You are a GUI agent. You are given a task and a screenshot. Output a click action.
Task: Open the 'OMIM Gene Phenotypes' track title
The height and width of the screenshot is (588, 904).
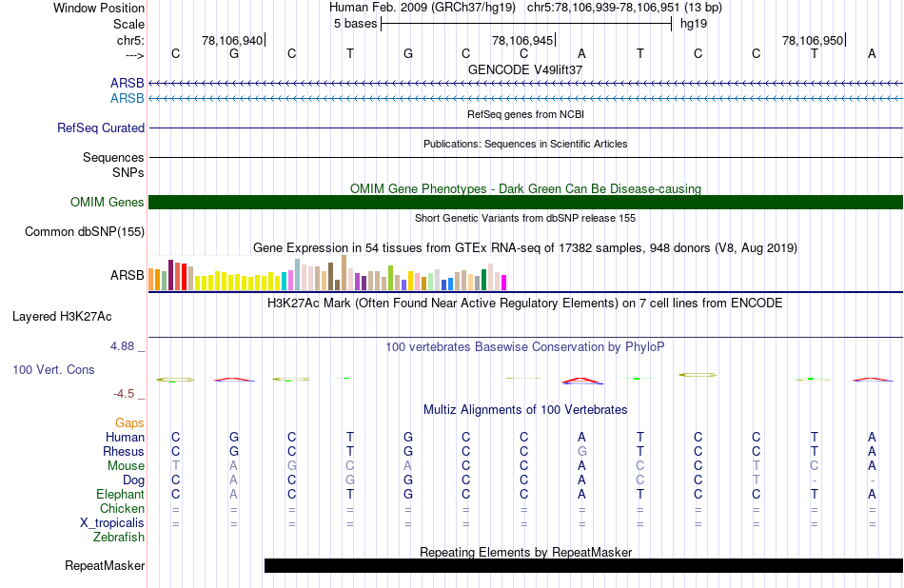[x=525, y=189]
